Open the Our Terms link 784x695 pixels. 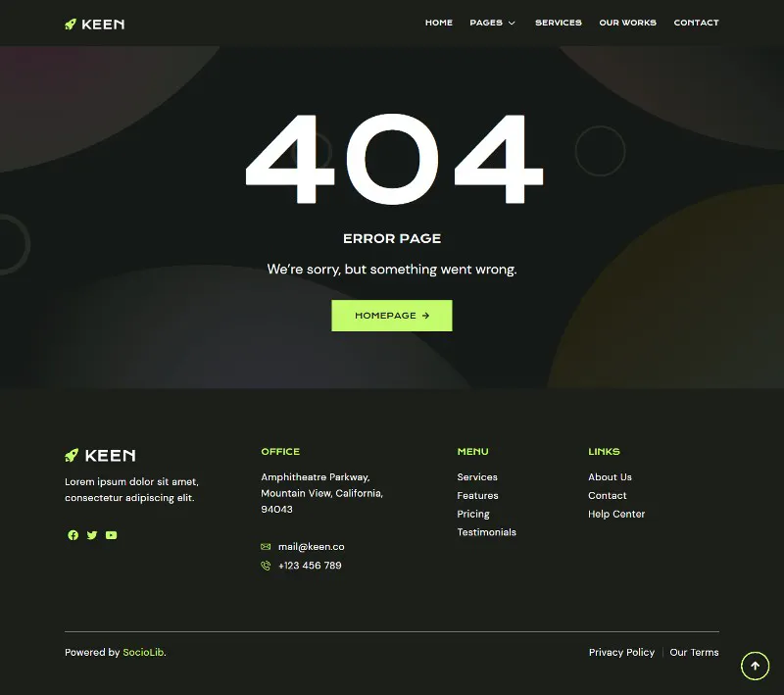694,652
